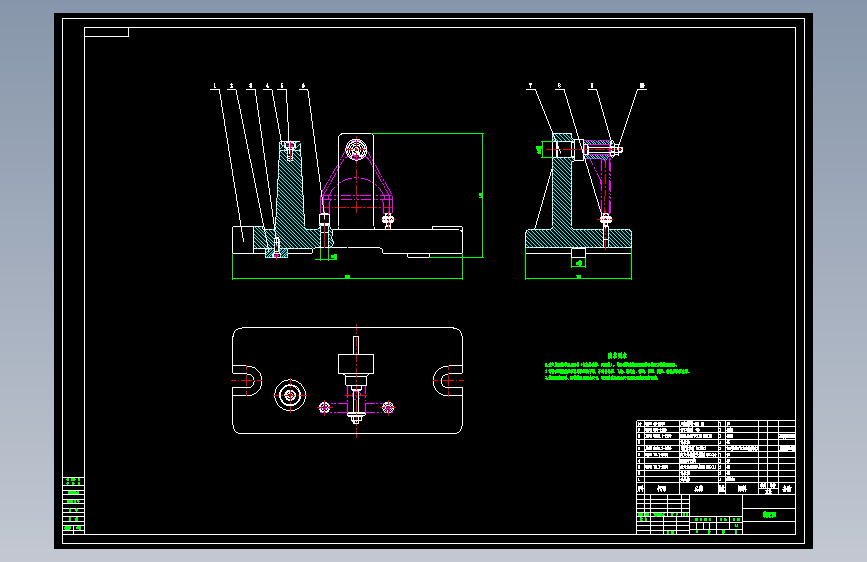The height and width of the screenshot is (562, 867).
Task: Click the empty box at frame top-left corner
Action: (106, 32)
